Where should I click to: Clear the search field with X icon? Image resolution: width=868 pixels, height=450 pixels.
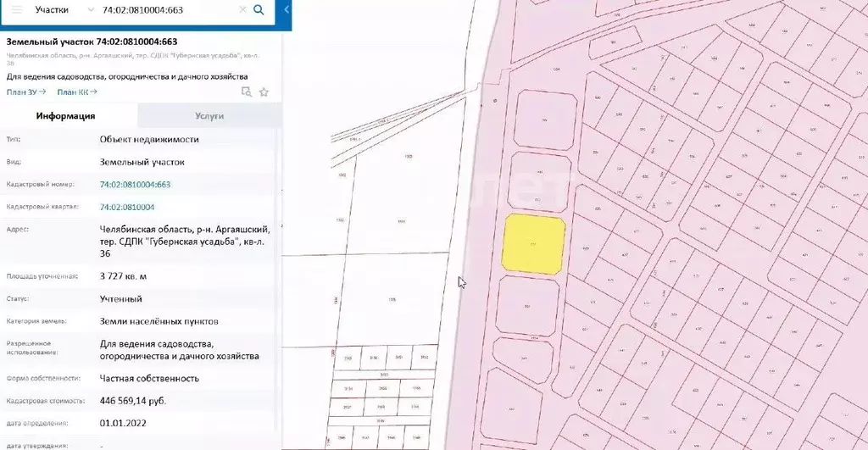pyautogui.click(x=242, y=10)
